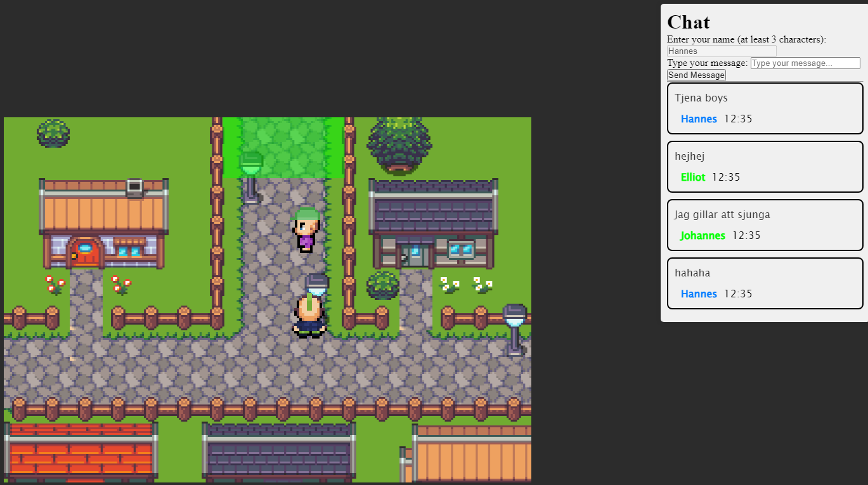
Task: Click the red arched door of orange house
Action: coord(85,251)
